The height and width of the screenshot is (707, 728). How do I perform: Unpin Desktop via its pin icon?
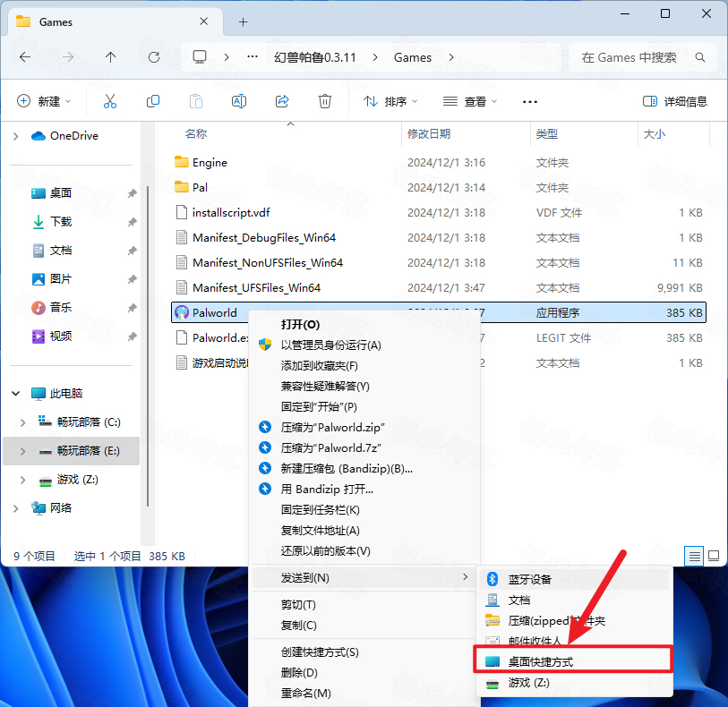click(x=133, y=193)
